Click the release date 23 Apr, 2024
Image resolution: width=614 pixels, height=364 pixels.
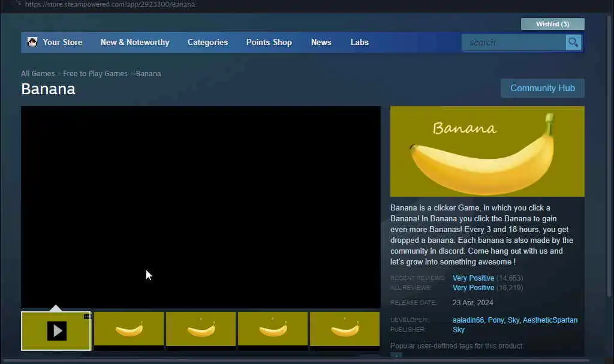click(472, 303)
